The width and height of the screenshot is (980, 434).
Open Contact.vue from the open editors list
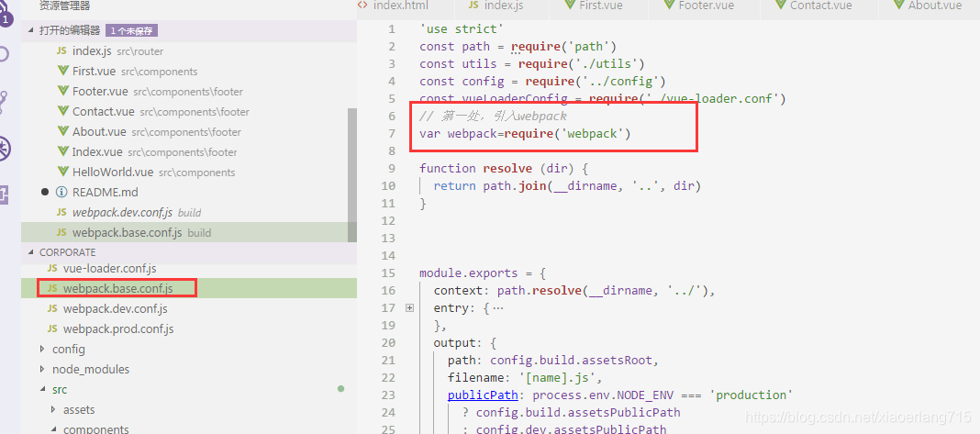[x=189, y=111]
